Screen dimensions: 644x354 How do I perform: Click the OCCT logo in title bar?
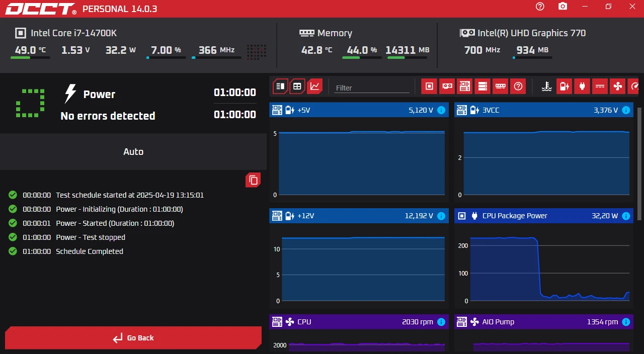click(41, 9)
